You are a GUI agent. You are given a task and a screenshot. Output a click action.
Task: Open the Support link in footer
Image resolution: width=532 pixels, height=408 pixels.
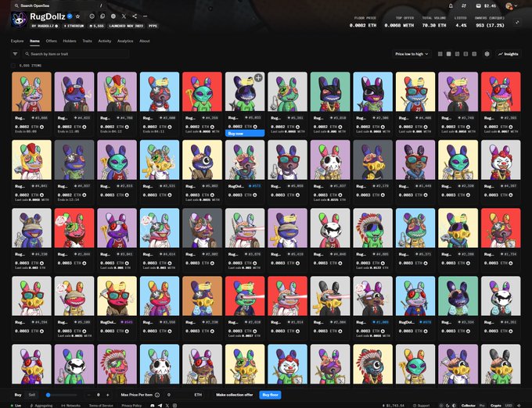click(421, 406)
